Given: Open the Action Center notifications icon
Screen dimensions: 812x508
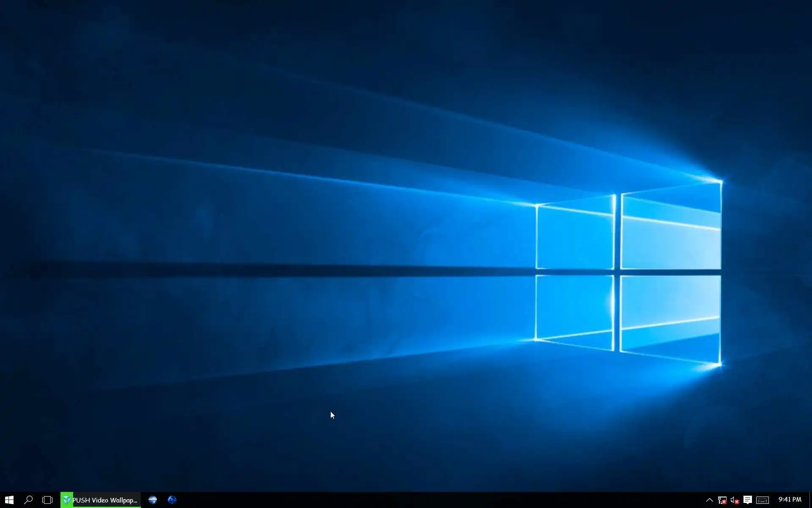Looking at the screenshot, I should click(747, 500).
